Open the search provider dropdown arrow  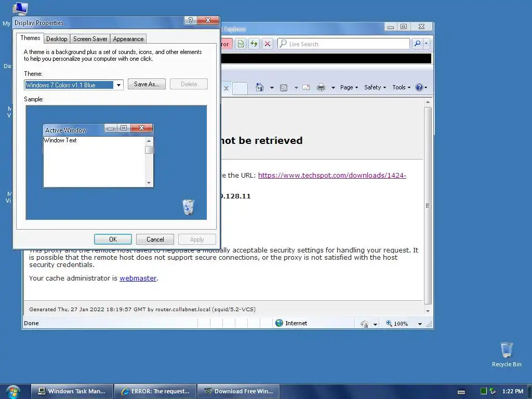click(x=426, y=44)
